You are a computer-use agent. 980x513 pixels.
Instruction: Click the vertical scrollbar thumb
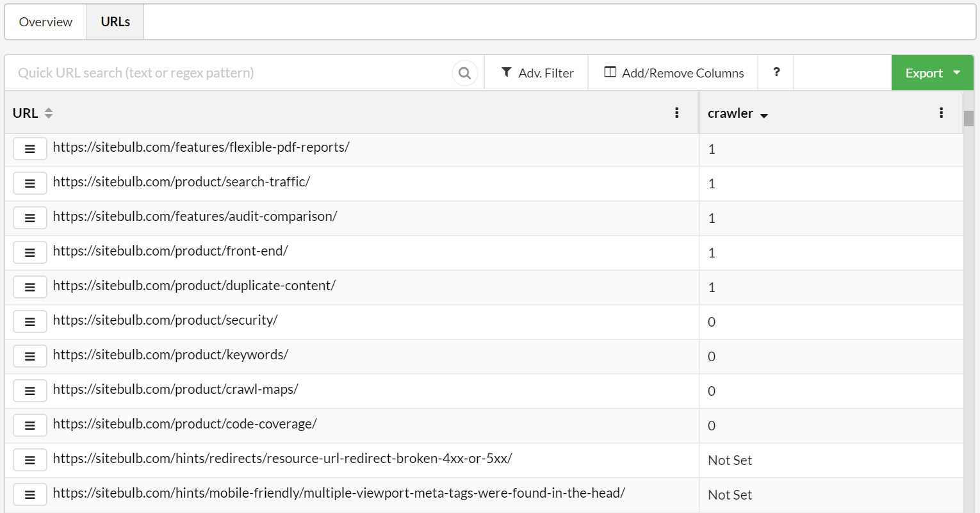(x=968, y=118)
